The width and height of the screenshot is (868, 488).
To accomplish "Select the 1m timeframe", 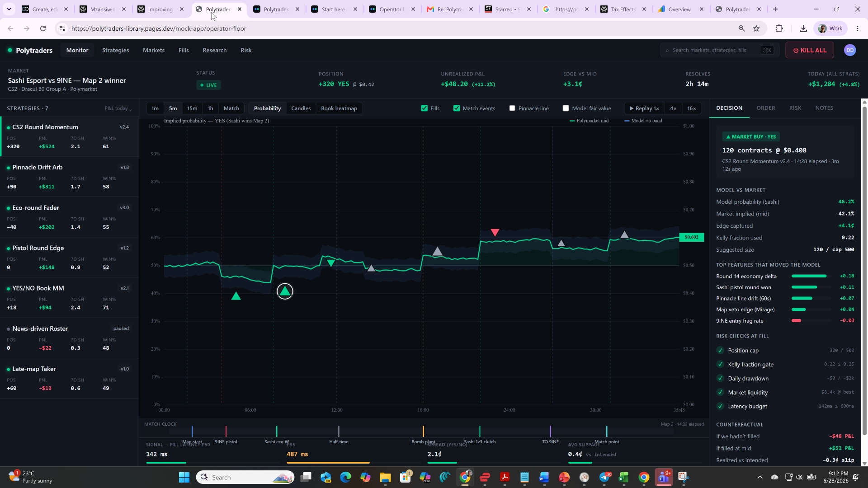I will coord(155,108).
